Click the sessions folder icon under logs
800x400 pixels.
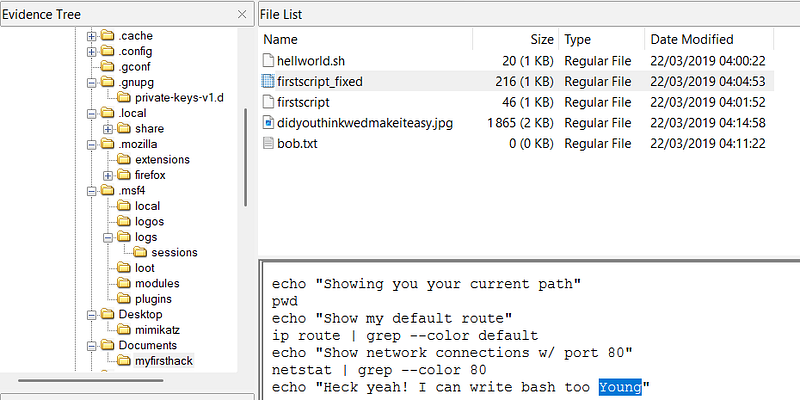point(141,252)
